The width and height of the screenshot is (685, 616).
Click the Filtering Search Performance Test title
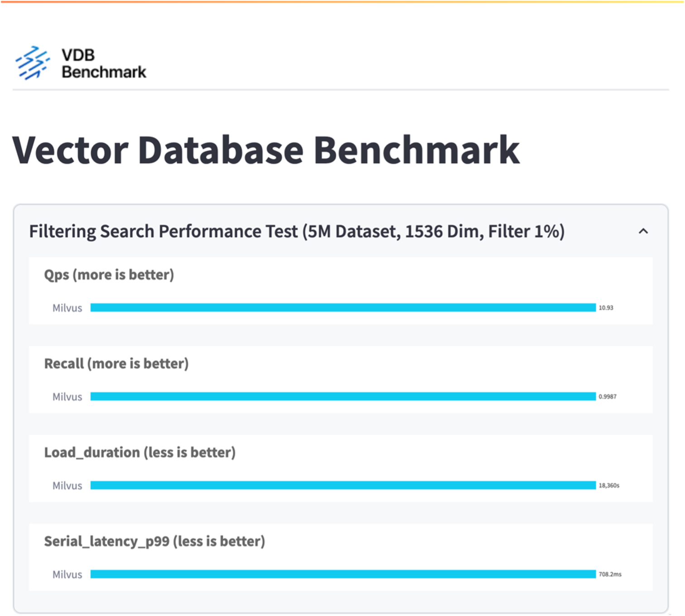coord(297,232)
